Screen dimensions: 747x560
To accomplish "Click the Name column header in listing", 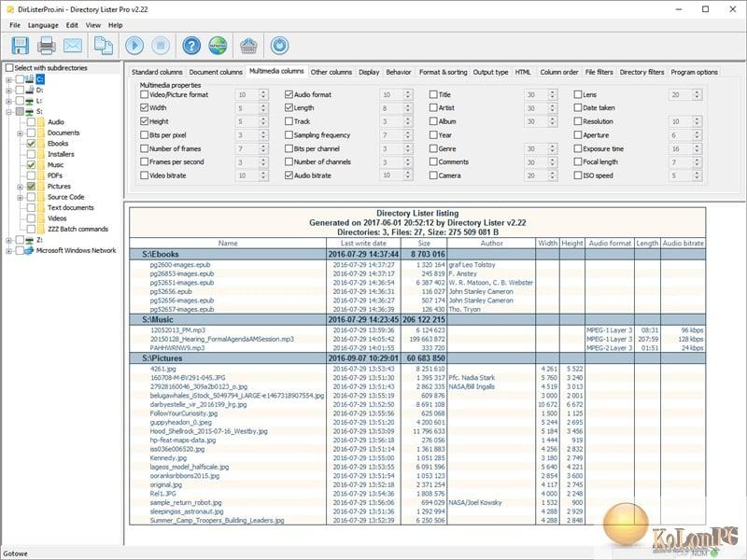I will 228,243.
